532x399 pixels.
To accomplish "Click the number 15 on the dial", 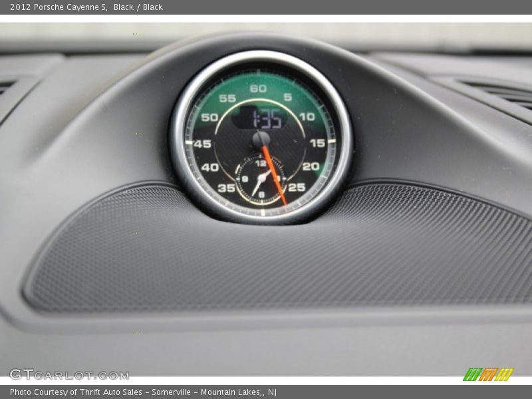I will pyautogui.click(x=317, y=143).
